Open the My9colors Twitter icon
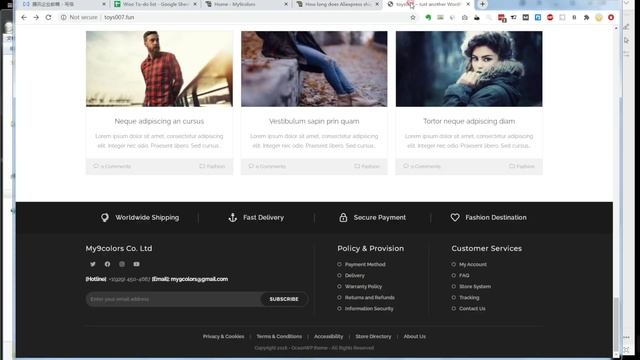The image size is (640, 360). [93, 264]
